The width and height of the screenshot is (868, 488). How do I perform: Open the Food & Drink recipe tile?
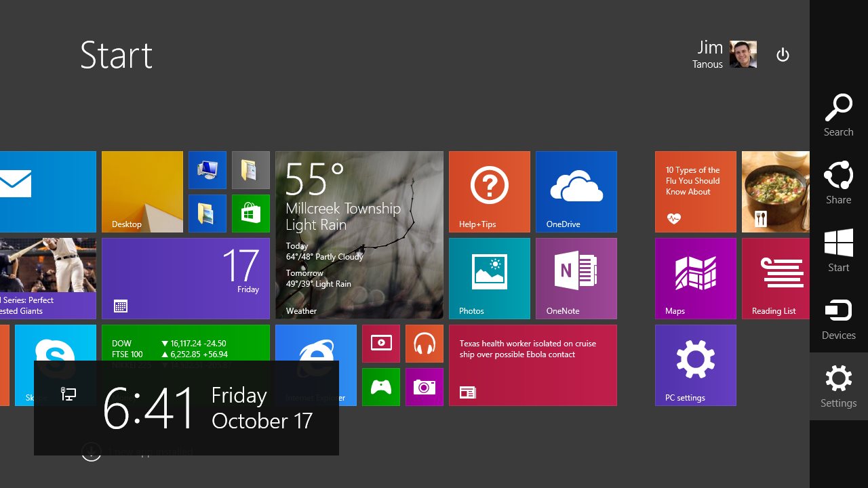point(776,192)
